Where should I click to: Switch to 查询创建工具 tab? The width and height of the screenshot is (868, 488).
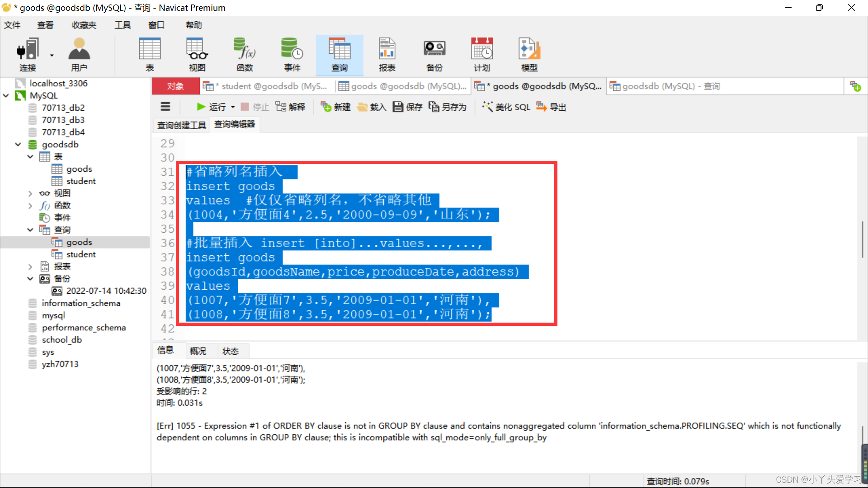tap(181, 125)
